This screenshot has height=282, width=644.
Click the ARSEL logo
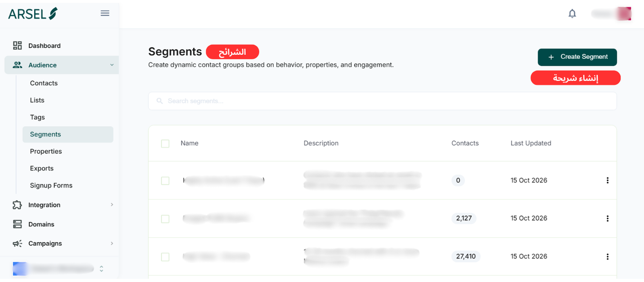pos(33,14)
